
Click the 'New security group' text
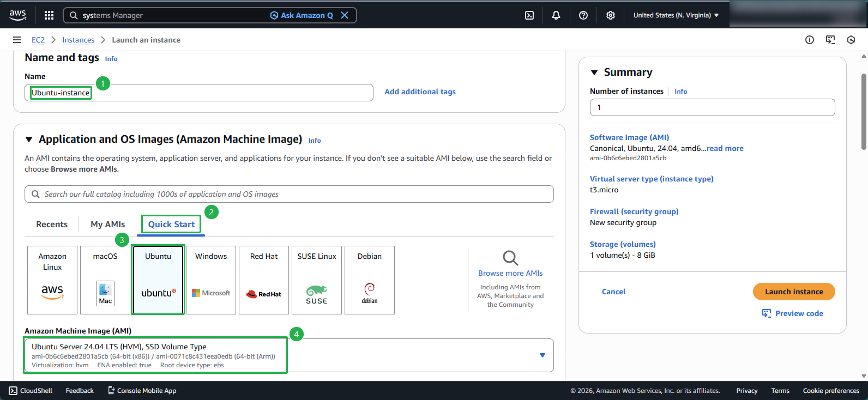click(623, 222)
